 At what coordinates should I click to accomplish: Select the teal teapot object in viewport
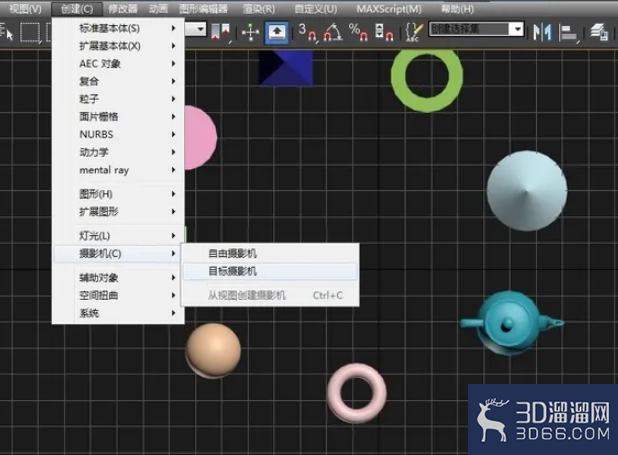tap(512, 323)
